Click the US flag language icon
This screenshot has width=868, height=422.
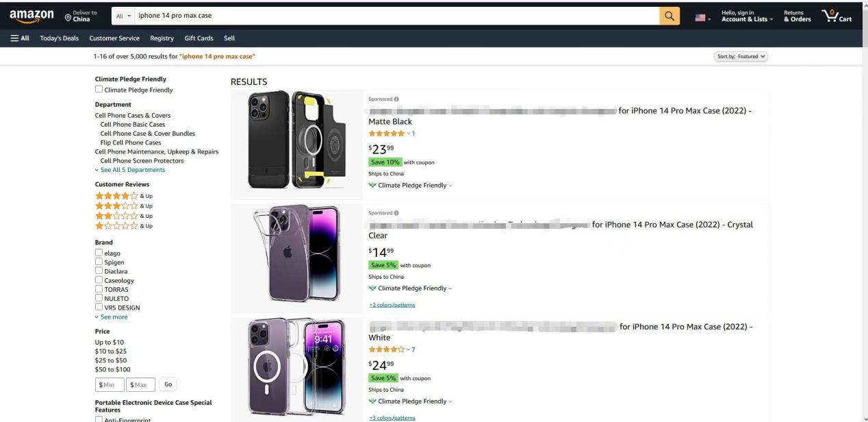700,18
